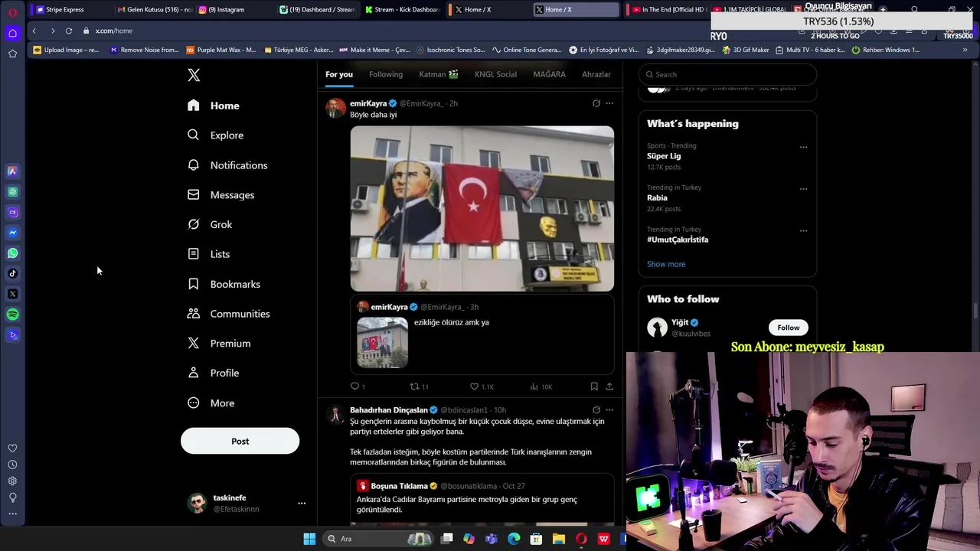Viewport: 980px width, 551px height.
Task: Open more options for Süper Lig trend
Action: pyautogui.click(x=803, y=147)
